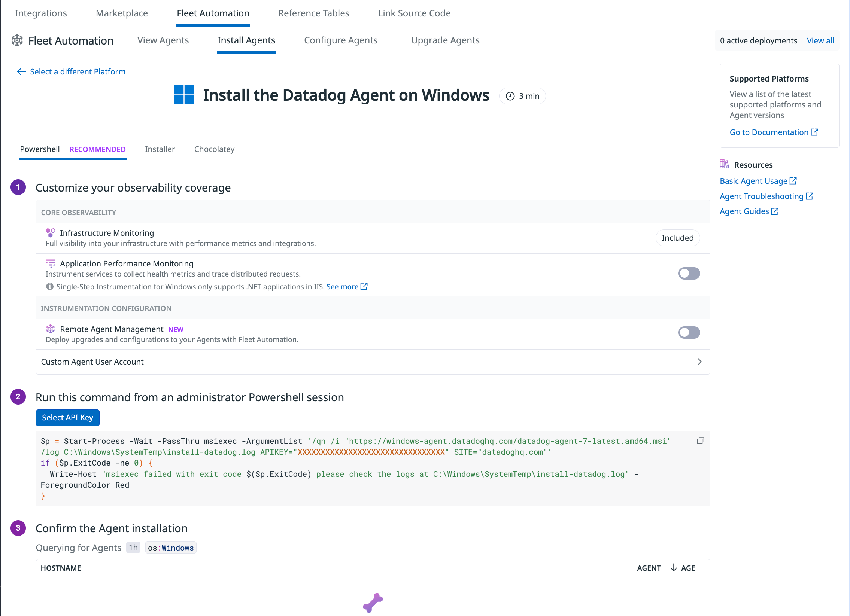This screenshot has height=616, width=850.
Task: Click the Included badge for Infrastructure Monitoring
Action: click(x=677, y=238)
